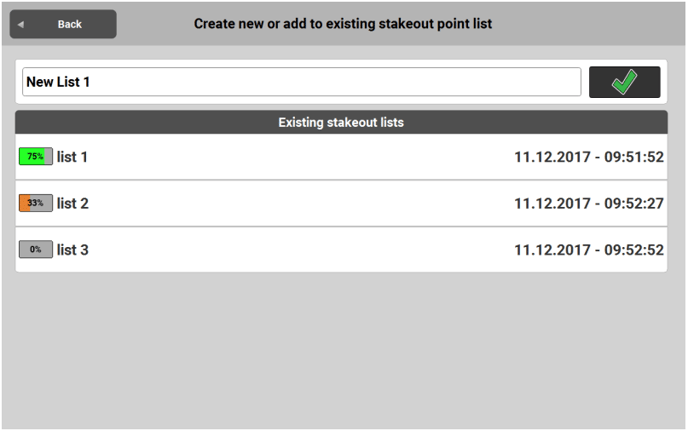
Task: Focus the "New List 1" name field
Action: [300, 82]
